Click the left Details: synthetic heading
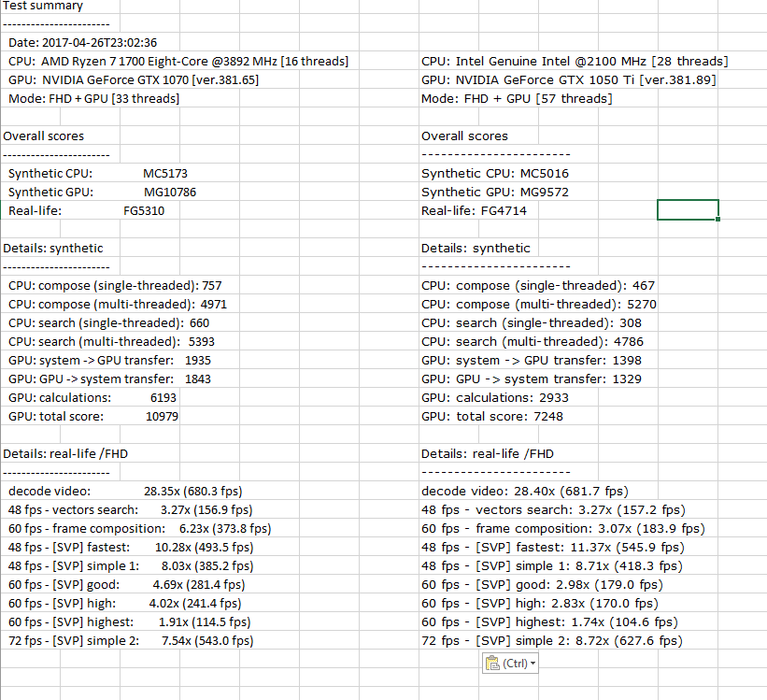Screen dimensions: 767x700 [x=53, y=249]
